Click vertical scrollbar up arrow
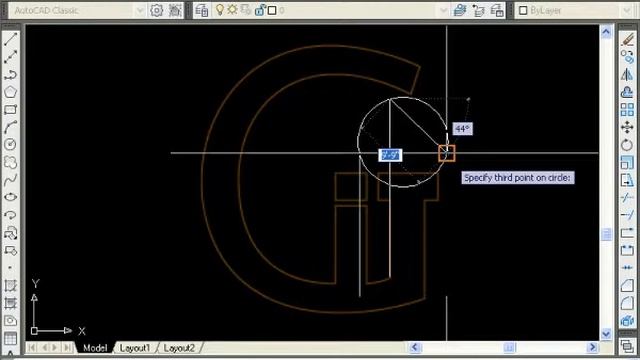This screenshot has width=640, height=360. point(606,31)
